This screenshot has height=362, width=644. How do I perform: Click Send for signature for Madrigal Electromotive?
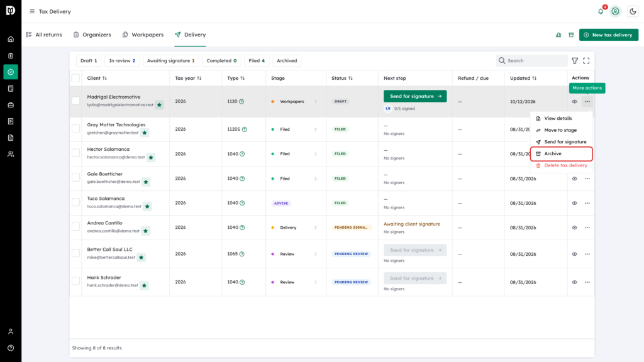pyautogui.click(x=415, y=96)
